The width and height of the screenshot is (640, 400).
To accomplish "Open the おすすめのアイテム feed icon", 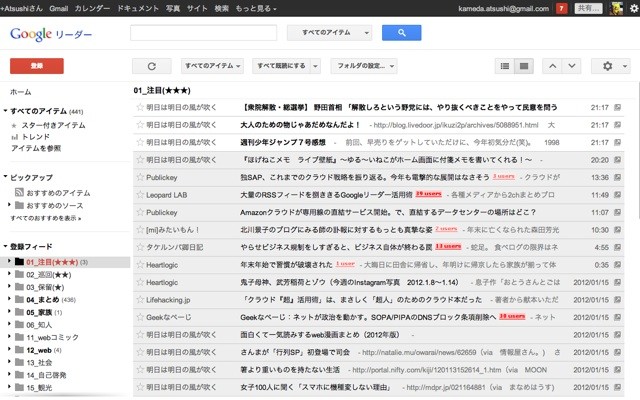I will tap(19, 192).
